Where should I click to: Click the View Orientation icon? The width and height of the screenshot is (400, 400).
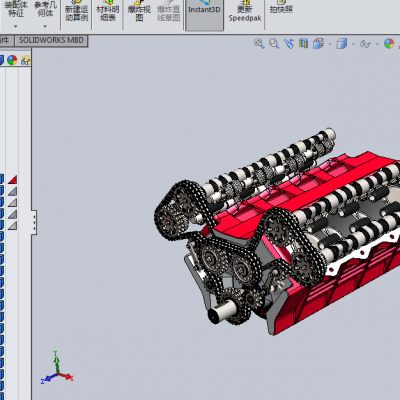click(x=318, y=44)
